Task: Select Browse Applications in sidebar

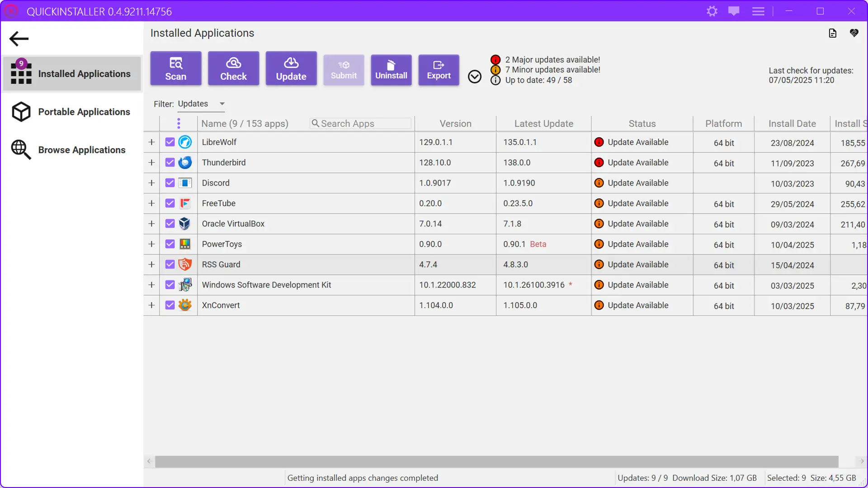Action: 72,150
